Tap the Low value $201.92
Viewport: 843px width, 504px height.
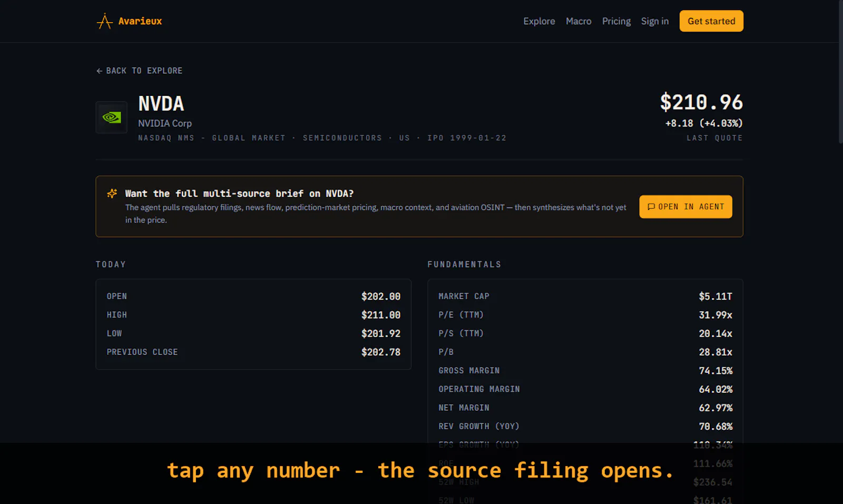pos(381,333)
